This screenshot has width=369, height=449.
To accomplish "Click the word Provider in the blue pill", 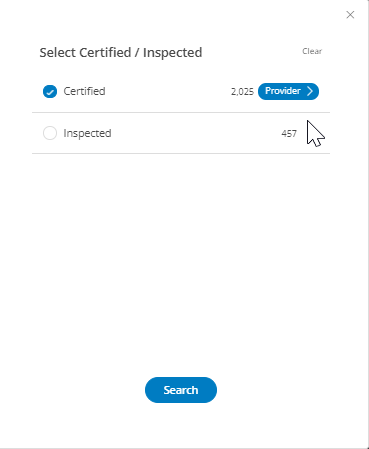I will tap(283, 91).
